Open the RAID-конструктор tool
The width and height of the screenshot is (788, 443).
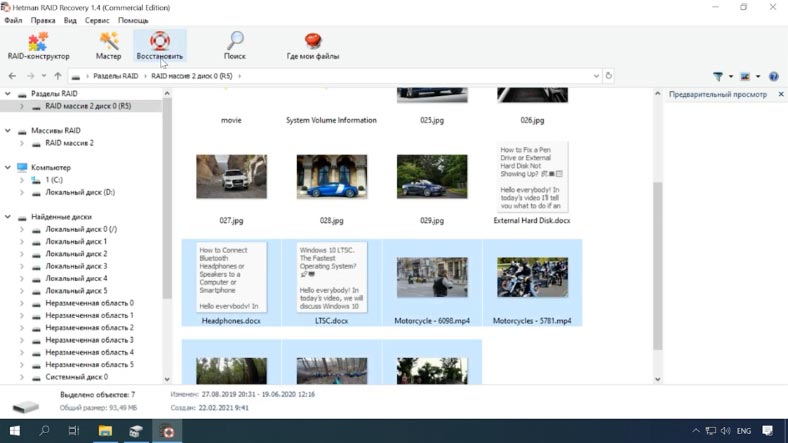tap(37, 46)
